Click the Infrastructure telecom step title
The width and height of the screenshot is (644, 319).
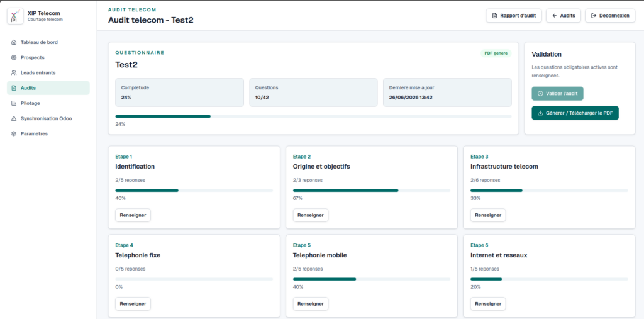[x=504, y=167]
